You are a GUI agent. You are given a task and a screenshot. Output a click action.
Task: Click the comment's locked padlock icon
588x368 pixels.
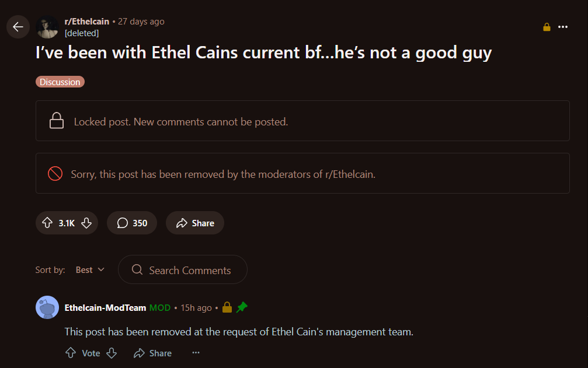point(227,307)
